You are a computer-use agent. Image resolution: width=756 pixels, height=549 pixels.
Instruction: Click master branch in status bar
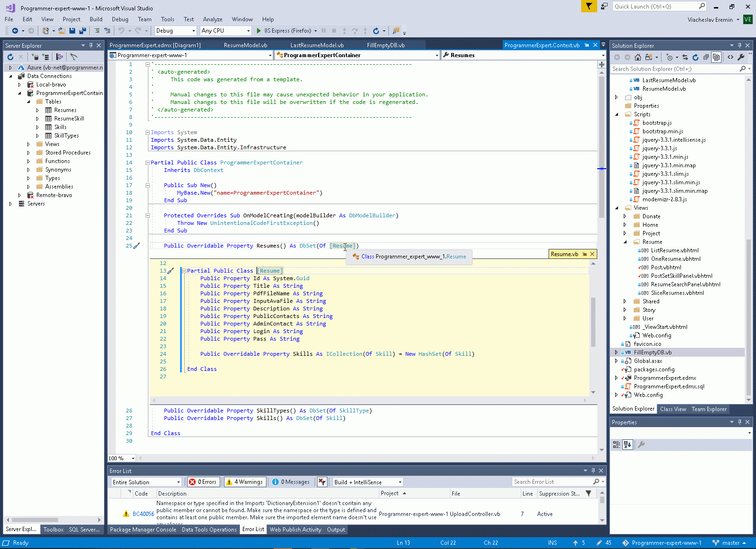pyautogui.click(x=730, y=543)
